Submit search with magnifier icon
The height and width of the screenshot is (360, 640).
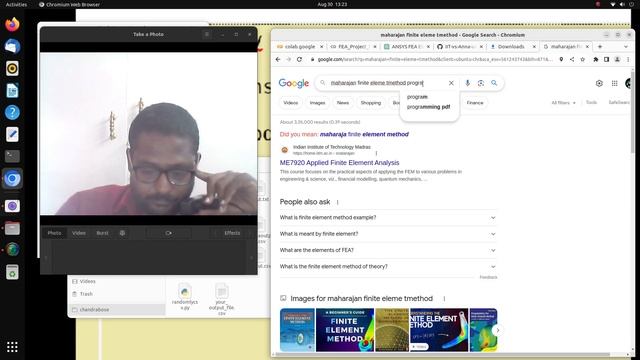tap(494, 83)
